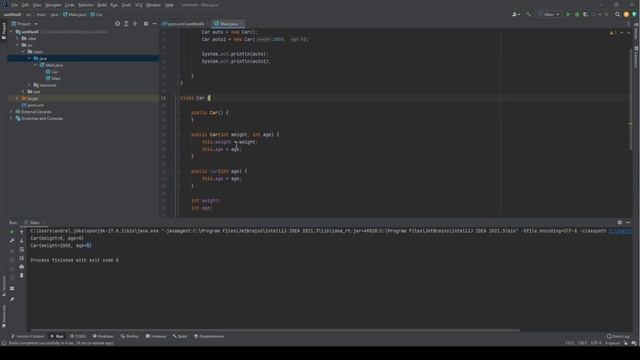Toggle scroll to end icon in Run panel

click(22, 258)
